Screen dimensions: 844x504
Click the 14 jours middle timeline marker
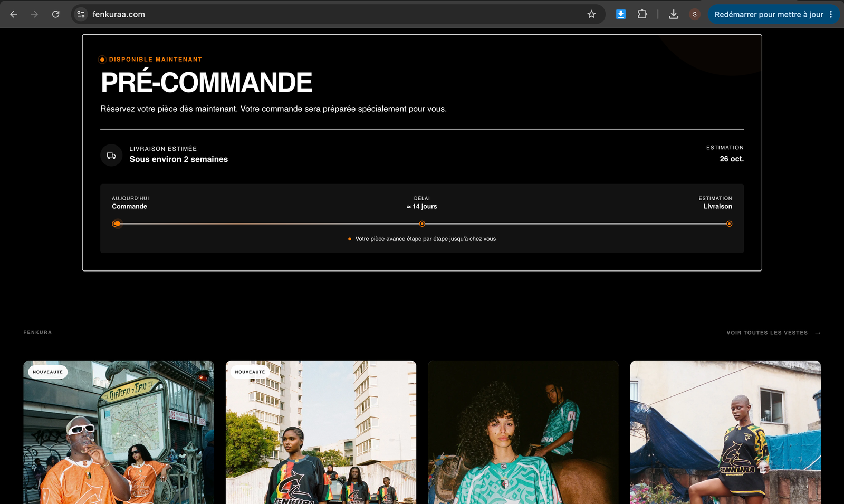(x=422, y=224)
